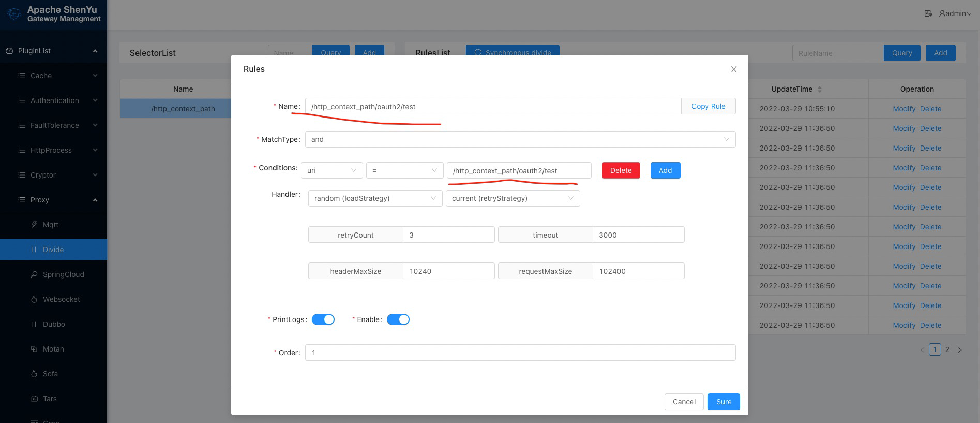The height and width of the screenshot is (423, 980).
Task: Click the Motan icon in sidebar
Action: pos(34,349)
